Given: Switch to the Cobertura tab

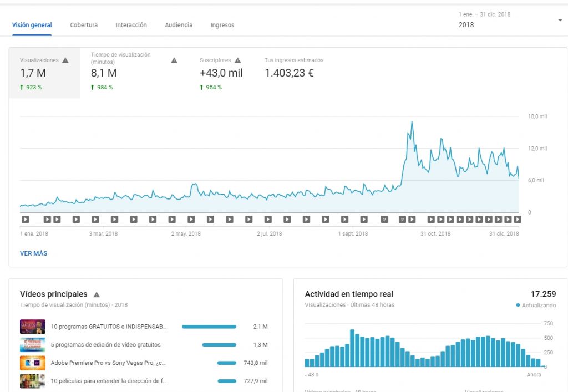Looking at the screenshot, I should pyautogui.click(x=84, y=25).
